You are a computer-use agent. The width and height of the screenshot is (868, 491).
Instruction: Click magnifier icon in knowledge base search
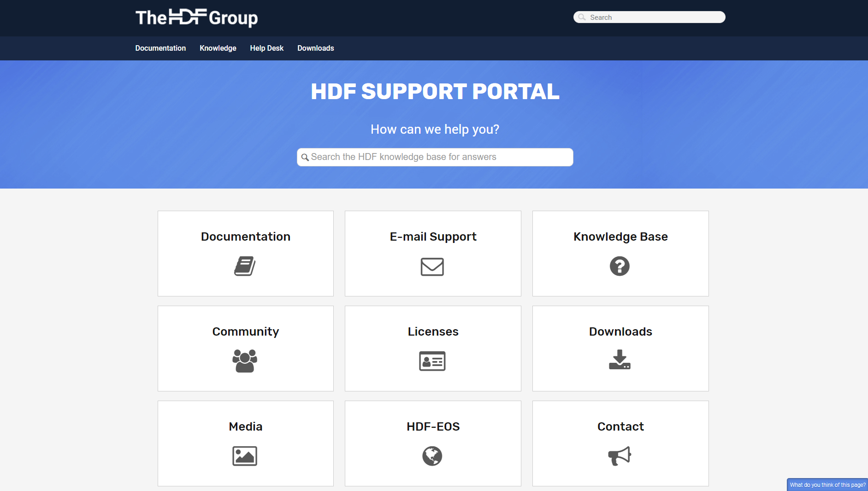(x=305, y=157)
